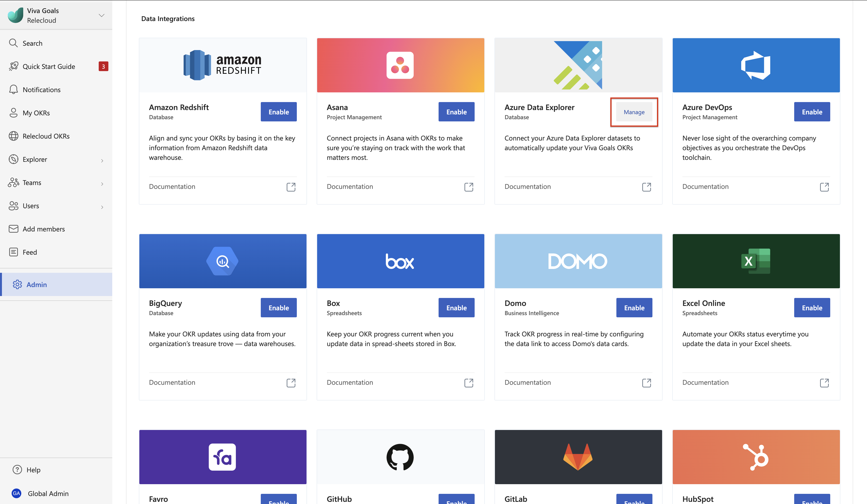This screenshot has width=867, height=504.
Task: Click the Feed icon in sidebar
Action: 13,252
